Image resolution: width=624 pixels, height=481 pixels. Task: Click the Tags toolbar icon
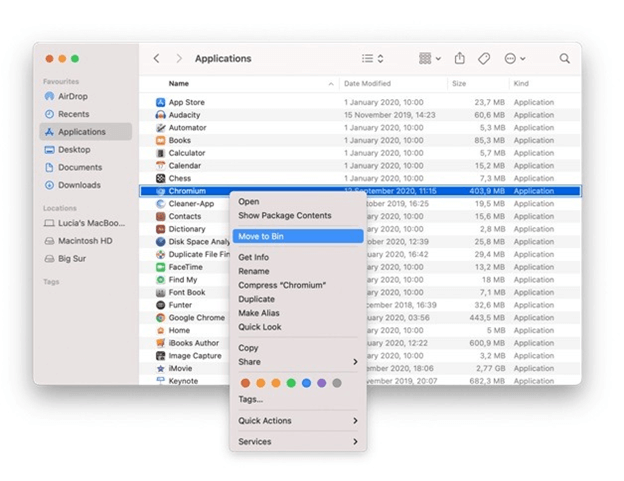pos(484,59)
